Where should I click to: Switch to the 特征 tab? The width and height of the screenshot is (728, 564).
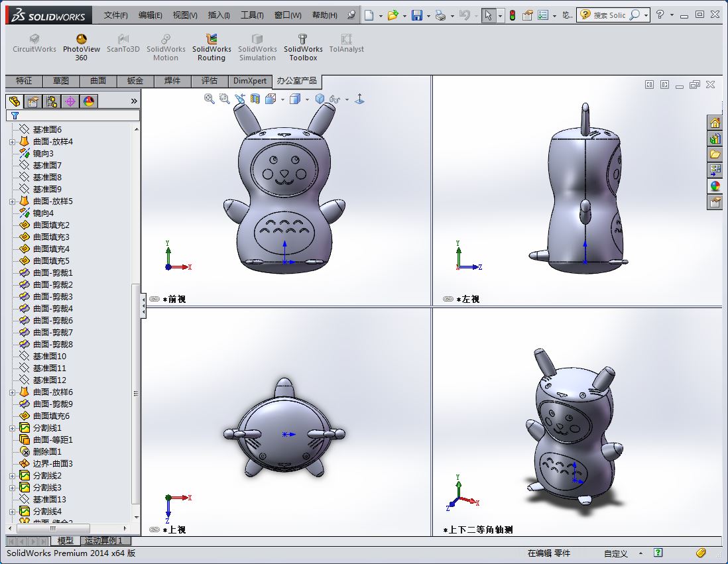tap(24, 81)
